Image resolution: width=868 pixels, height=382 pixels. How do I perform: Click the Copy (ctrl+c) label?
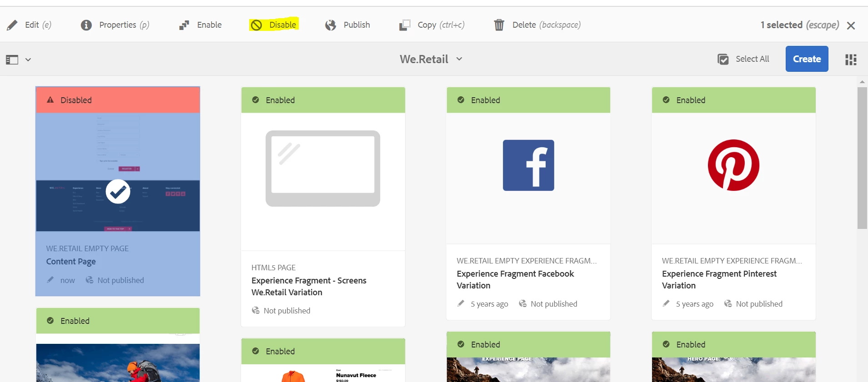pos(441,25)
